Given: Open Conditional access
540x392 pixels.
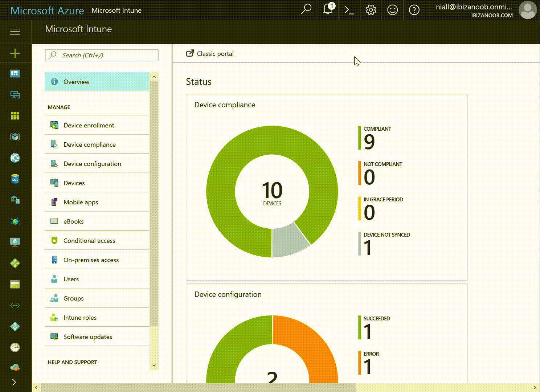Looking at the screenshot, I should tap(97, 241).
